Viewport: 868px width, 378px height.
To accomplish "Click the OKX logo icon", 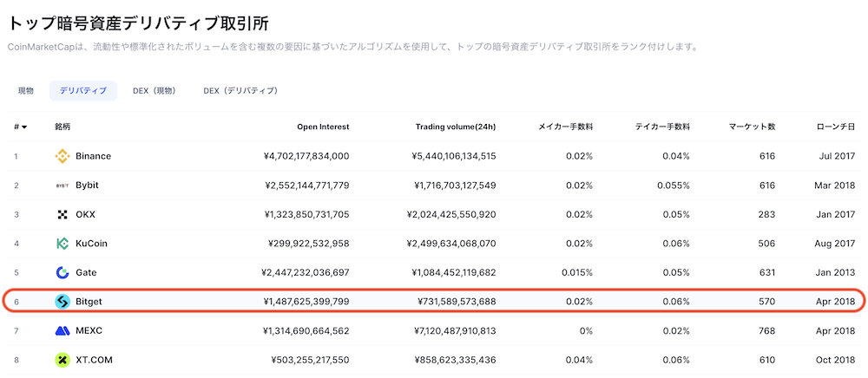I will tap(62, 214).
